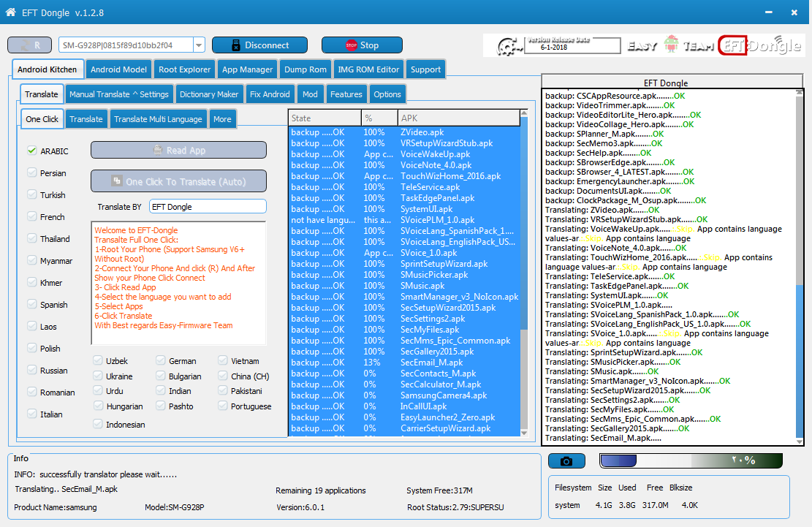Click the % column header
The height and width of the screenshot is (527, 812).
click(379, 118)
